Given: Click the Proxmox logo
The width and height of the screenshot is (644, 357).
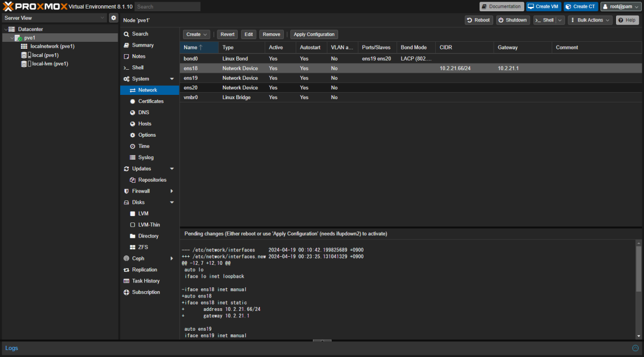Looking at the screenshot, I should coord(34,6).
